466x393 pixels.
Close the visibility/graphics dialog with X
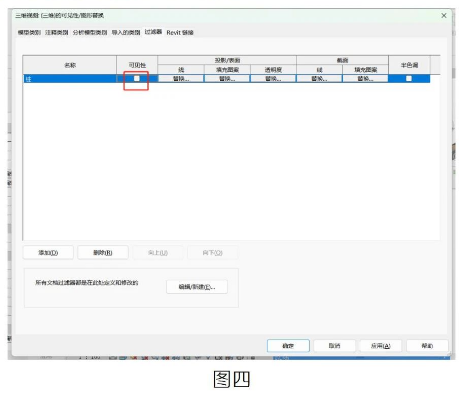pos(444,15)
